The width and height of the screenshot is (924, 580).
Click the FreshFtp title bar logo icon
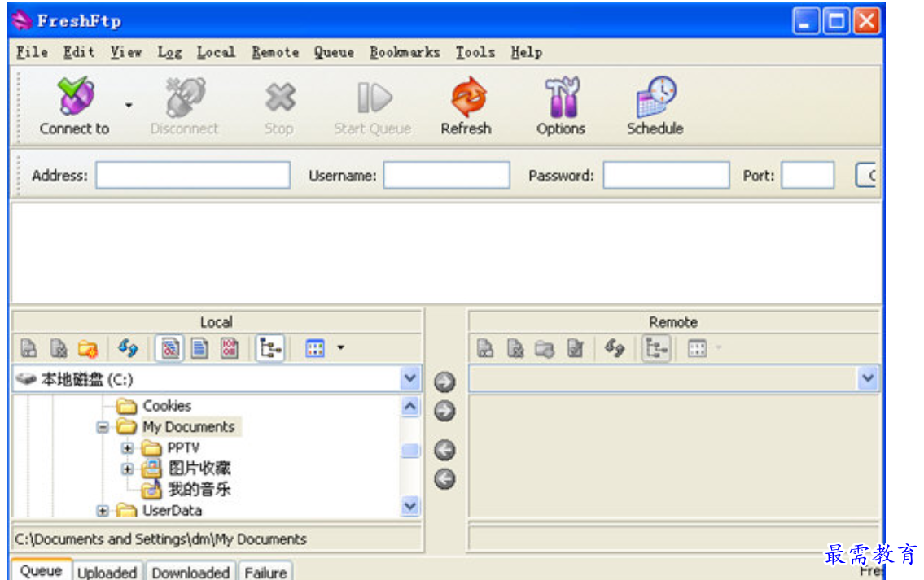pos(22,20)
